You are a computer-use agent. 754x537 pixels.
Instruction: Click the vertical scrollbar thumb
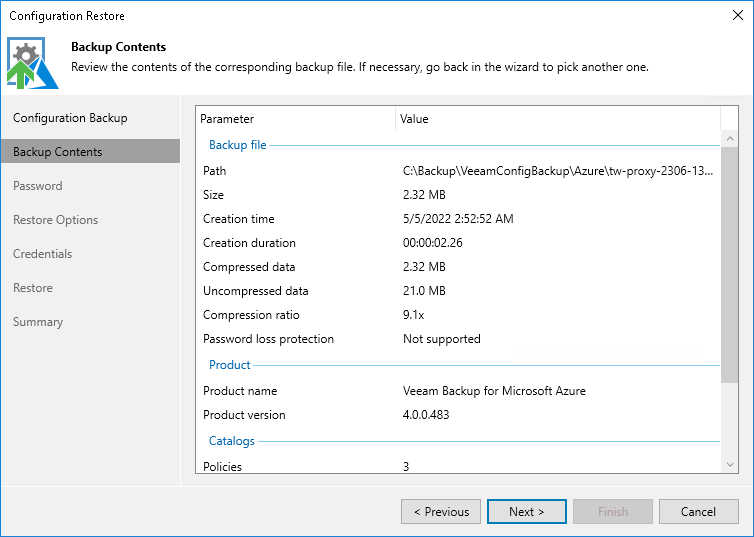(729, 255)
